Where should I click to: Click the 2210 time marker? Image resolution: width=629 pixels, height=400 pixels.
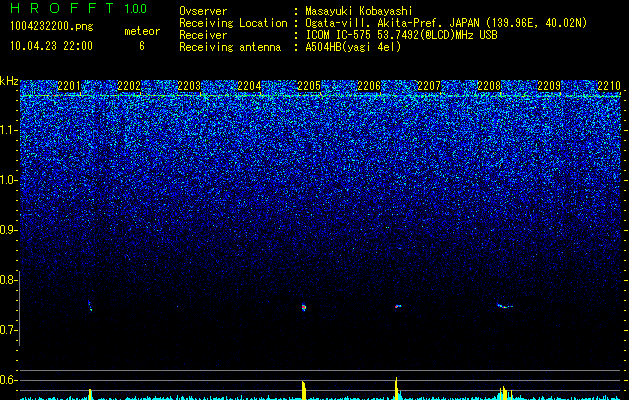[x=609, y=86]
